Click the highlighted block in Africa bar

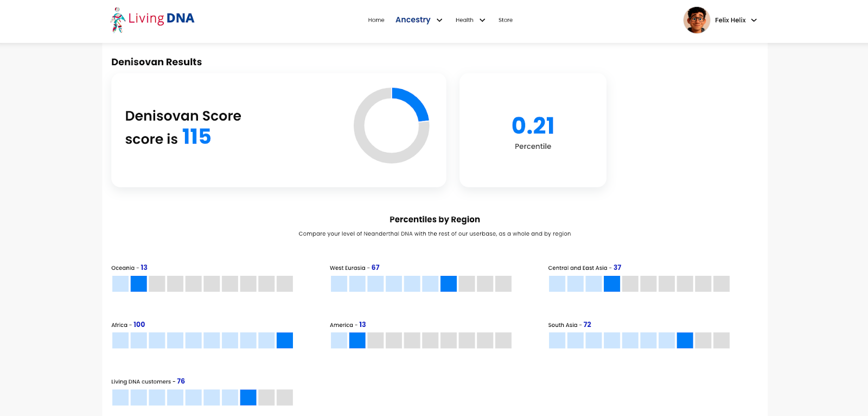(x=285, y=341)
